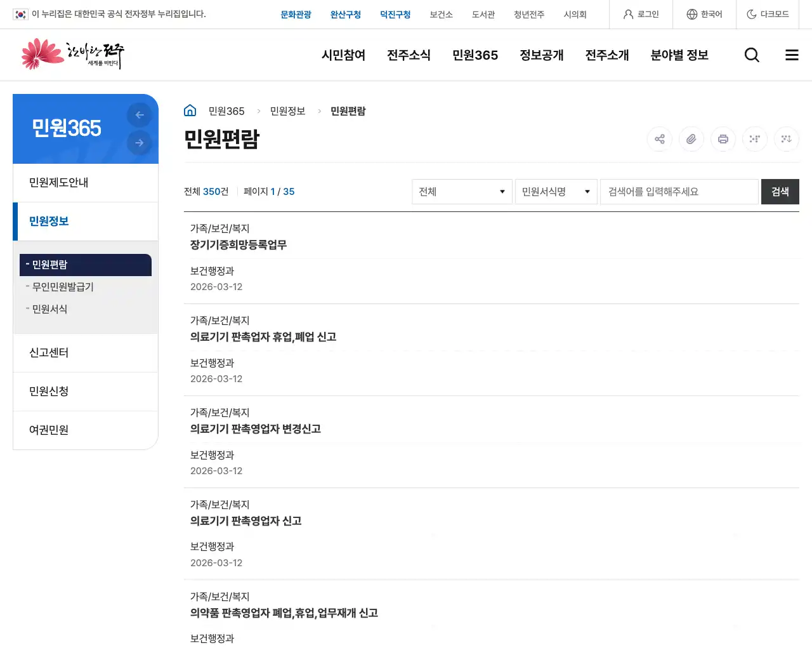The height and width of the screenshot is (650, 812).
Task: Click the 검색 search button
Action: pyautogui.click(x=780, y=192)
